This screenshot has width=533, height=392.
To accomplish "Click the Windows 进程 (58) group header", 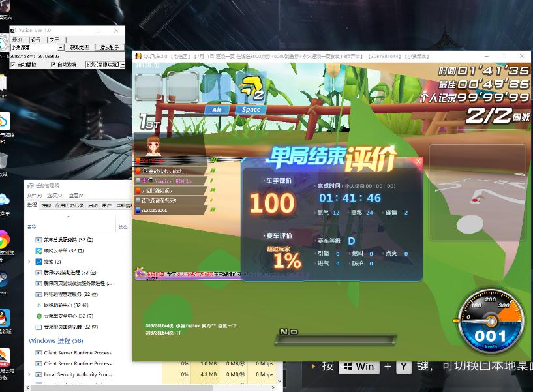I will [55, 340].
